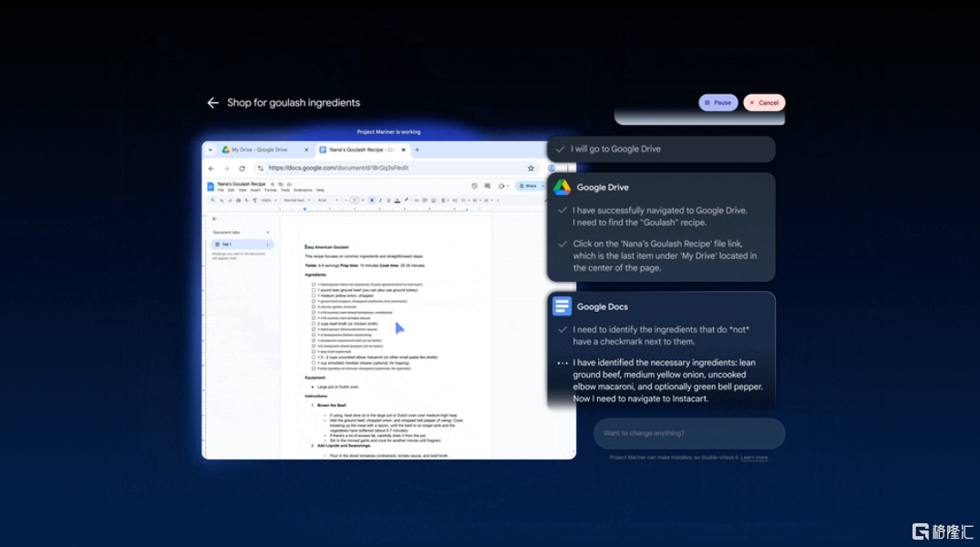980x547 pixels.
Task: Open the File menu
Action: pyautogui.click(x=221, y=190)
